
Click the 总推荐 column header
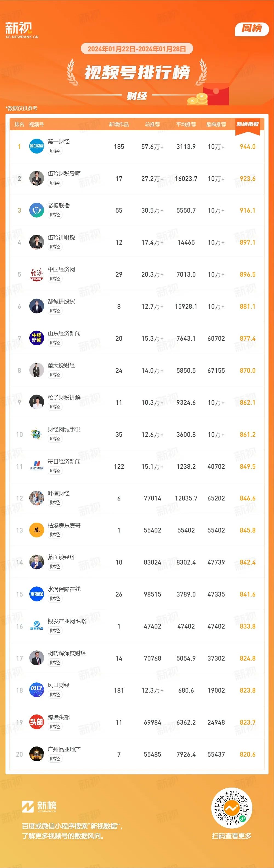tap(153, 124)
